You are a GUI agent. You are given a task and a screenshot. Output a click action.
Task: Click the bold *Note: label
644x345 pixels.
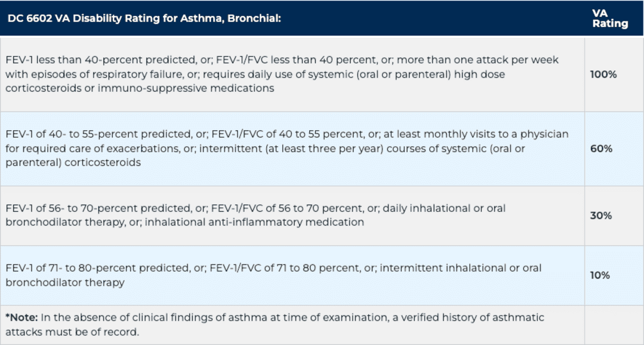21,318
